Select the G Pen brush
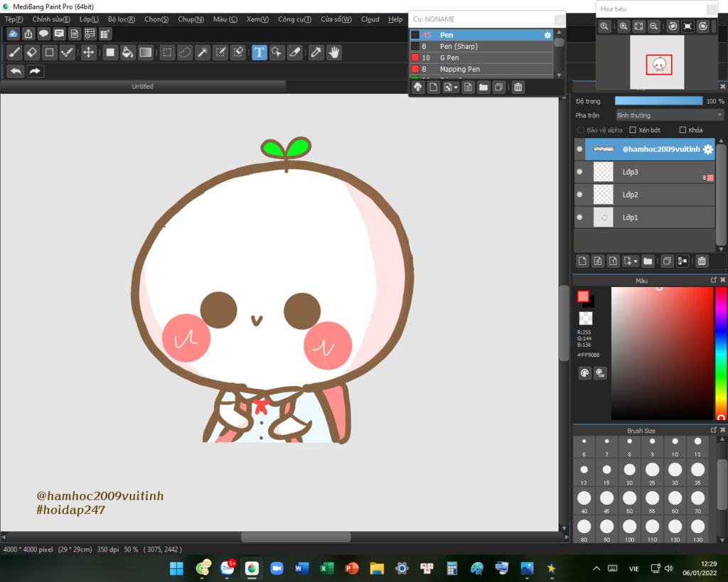The height and width of the screenshot is (582, 728). point(481,58)
